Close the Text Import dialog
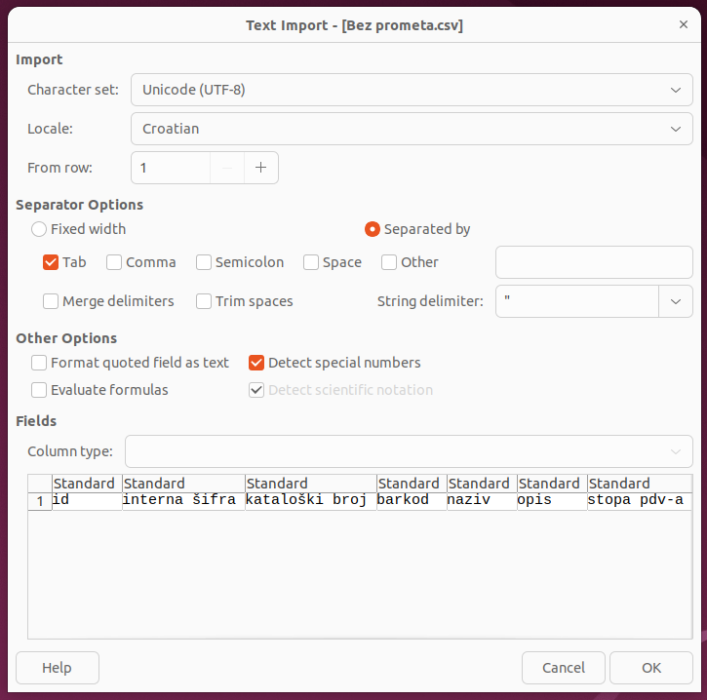The height and width of the screenshot is (700, 707). [x=683, y=24]
